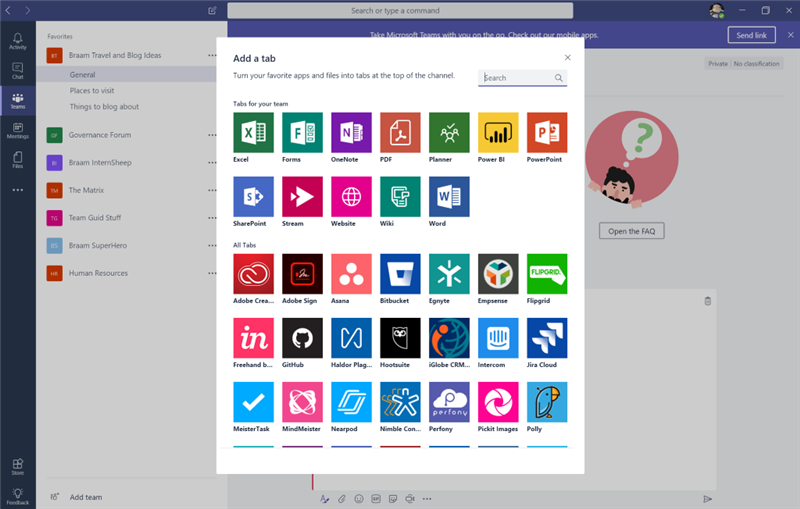Open more options for Team Guid Stuff
Image resolution: width=800 pixels, height=509 pixels.
[212, 218]
